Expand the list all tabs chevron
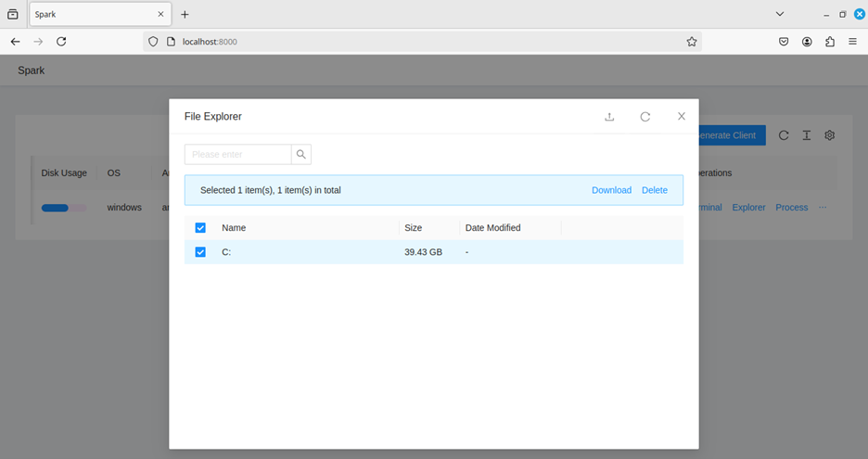 [x=780, y=15]
